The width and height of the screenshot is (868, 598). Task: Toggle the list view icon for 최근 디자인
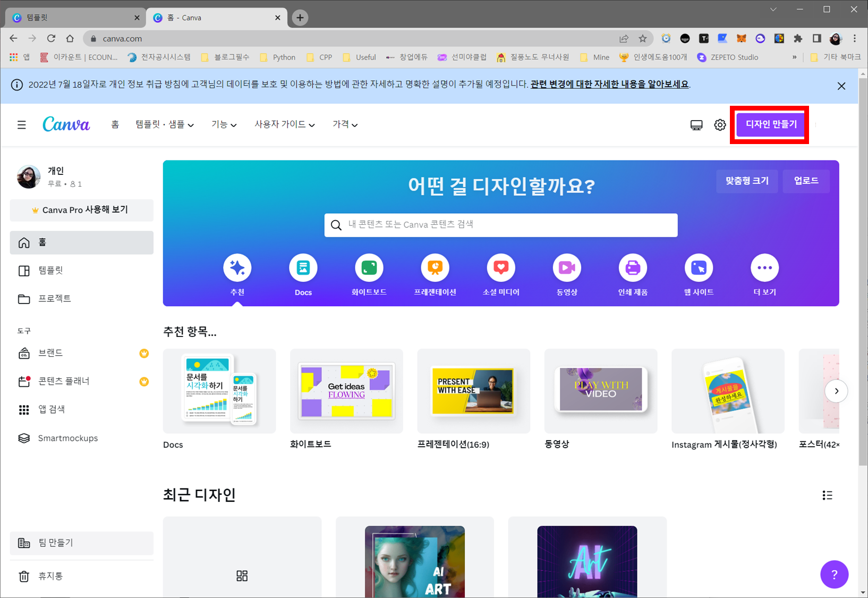(x=827, y=495)
